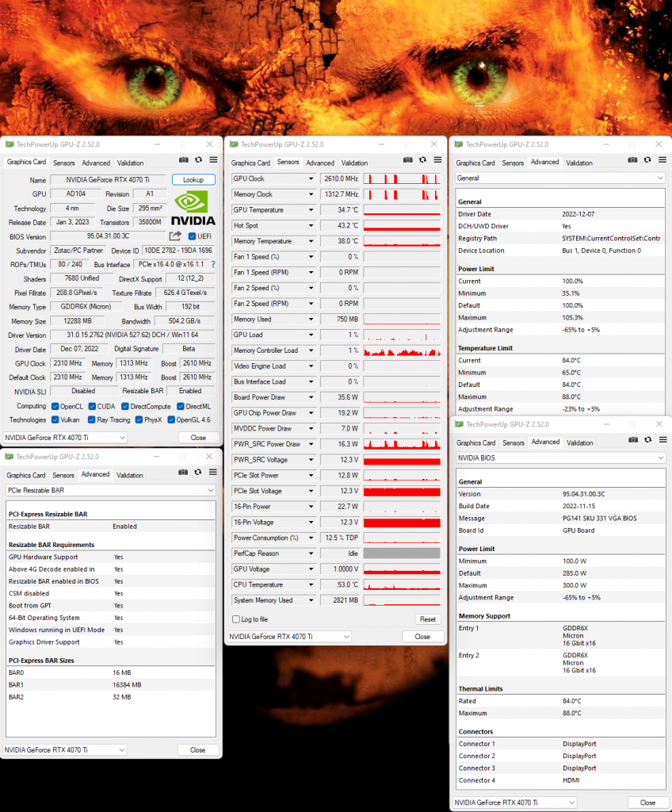Viewport: 672px width, 812px height.
Task: Toggle the PhysX checkbox
Action: click(x=139, y=420)
